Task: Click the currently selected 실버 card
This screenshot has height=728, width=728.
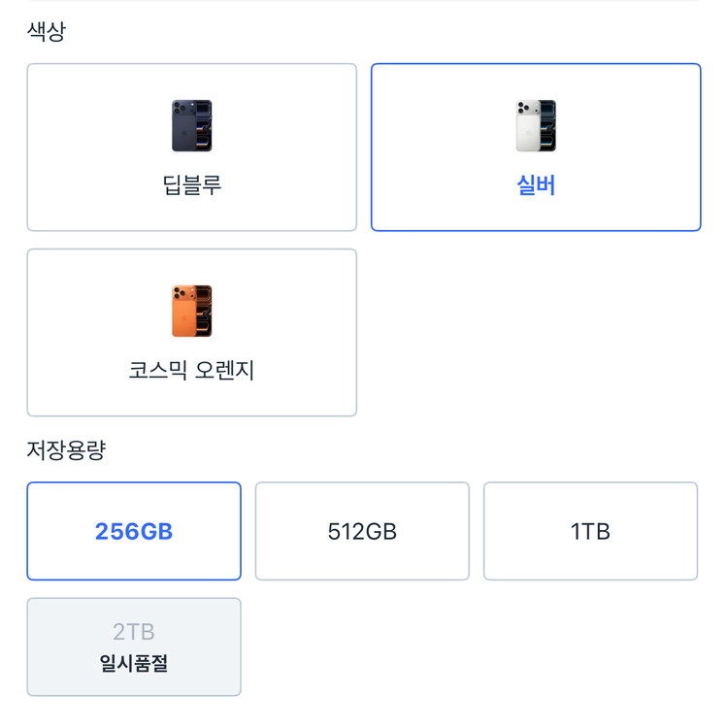Action: coord(536,148)
